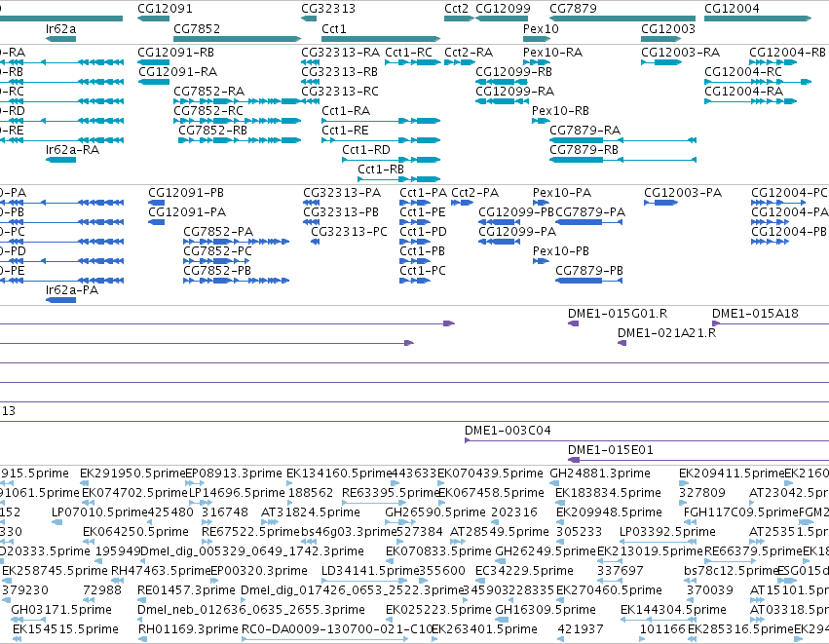829x644 pixels.
Task: Open transcript CG12003-RA
Action: 680,53
